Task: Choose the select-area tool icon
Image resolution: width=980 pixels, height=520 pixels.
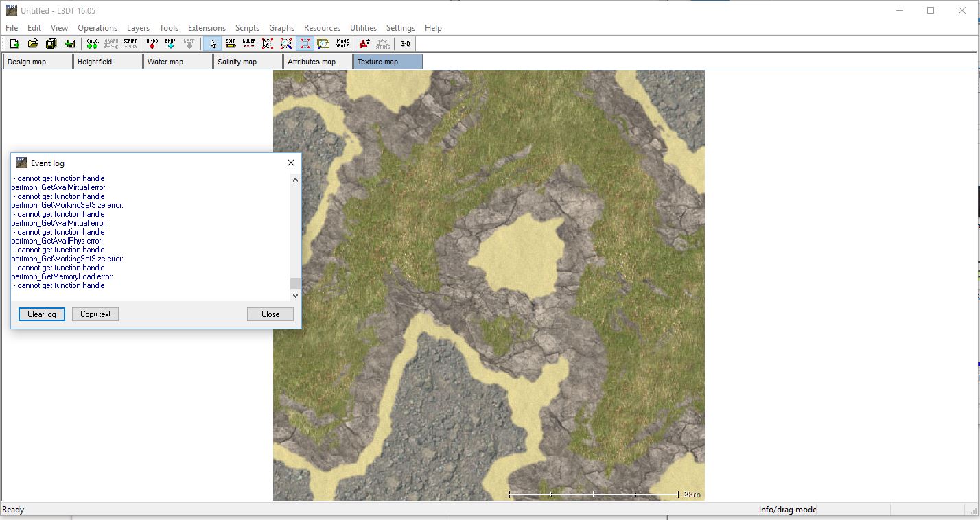Action: coord(268,43)
